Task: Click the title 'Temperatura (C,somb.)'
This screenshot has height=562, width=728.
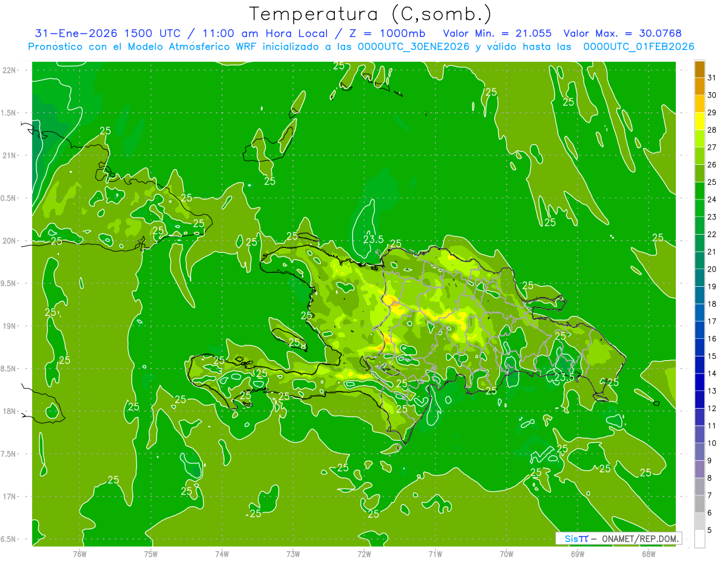Action: [x=370, y=14]
